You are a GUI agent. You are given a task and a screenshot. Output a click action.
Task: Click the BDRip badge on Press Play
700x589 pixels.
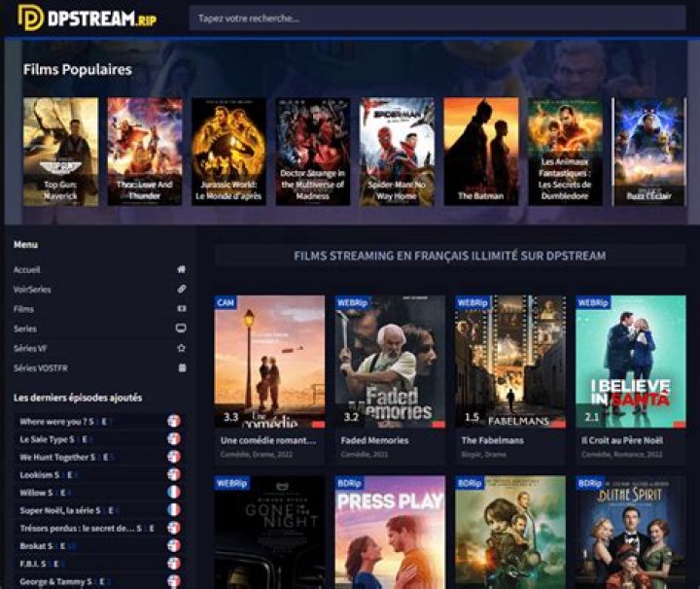coord(350,483)
